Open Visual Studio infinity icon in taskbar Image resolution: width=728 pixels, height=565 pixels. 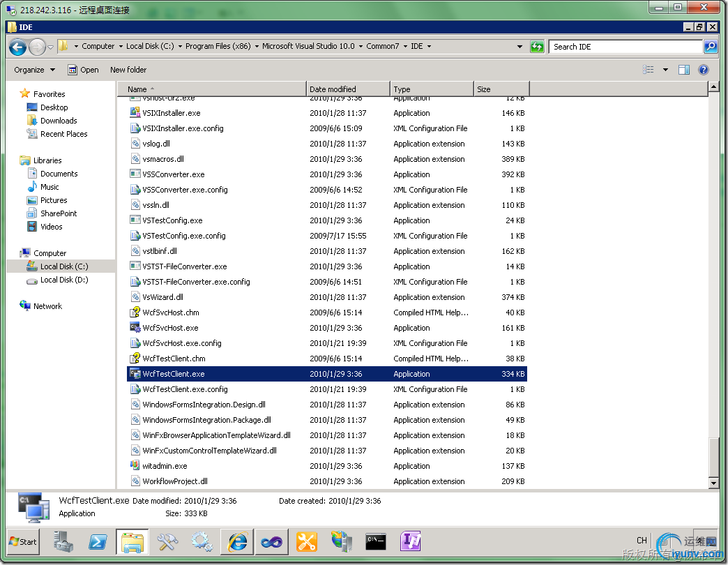272,542
